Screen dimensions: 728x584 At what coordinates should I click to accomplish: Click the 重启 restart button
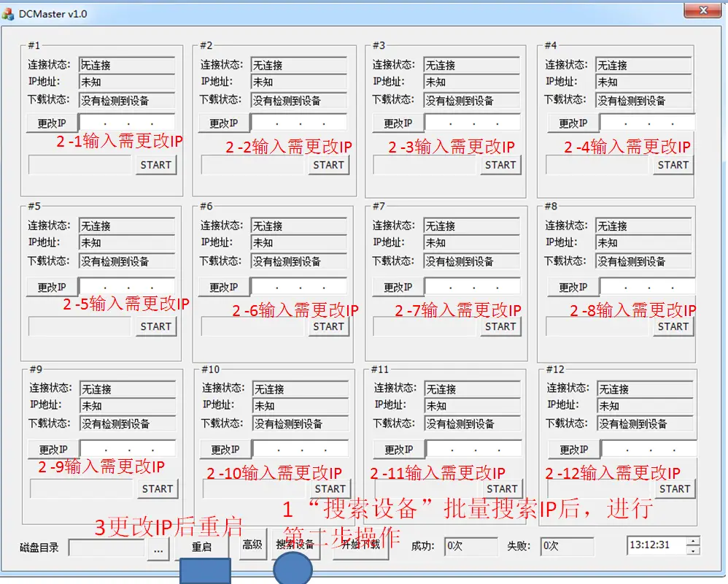pyautogui.click(x=201, y=546)
